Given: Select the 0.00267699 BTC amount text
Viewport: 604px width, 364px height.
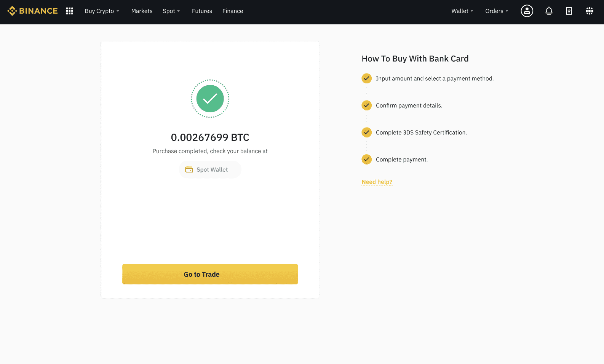Looking at the screenshot, I should [210, 137].
